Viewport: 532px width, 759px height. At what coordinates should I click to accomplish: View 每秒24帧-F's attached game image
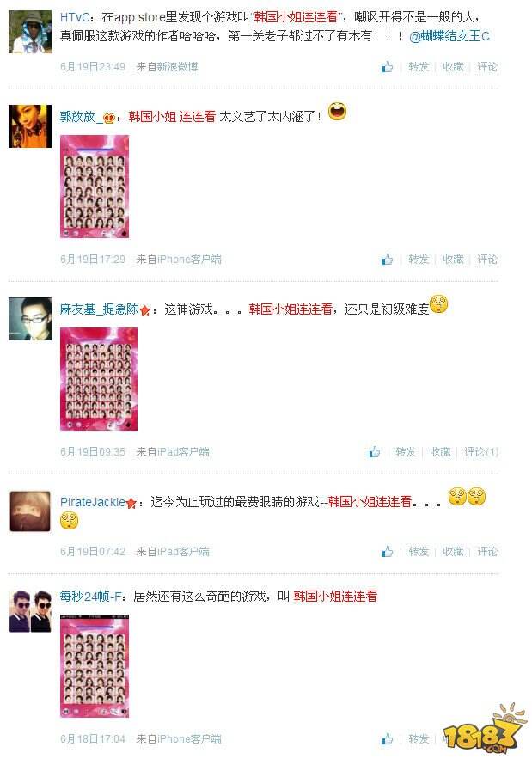coord(95,665)
